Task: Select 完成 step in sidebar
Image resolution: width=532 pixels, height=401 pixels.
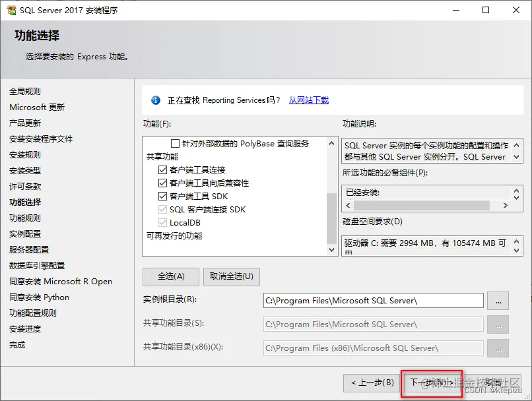Action: (17, 345)
